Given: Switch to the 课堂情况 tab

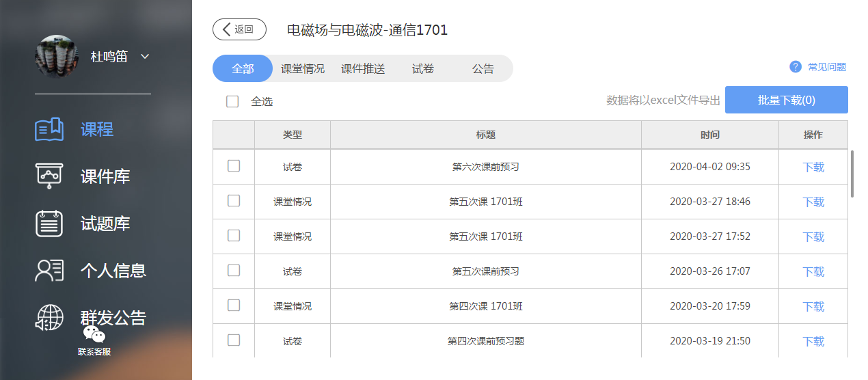Looking at the screenshot, I should [x=303, y=69].
